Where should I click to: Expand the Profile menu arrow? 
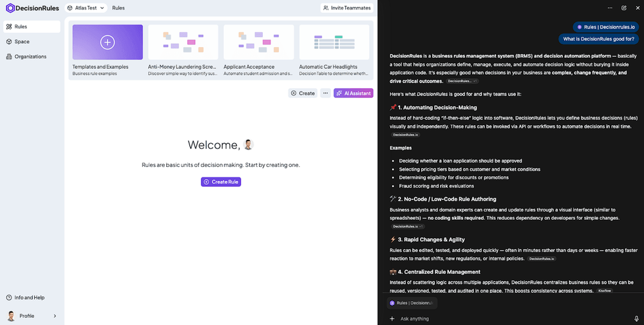(55, 316)
